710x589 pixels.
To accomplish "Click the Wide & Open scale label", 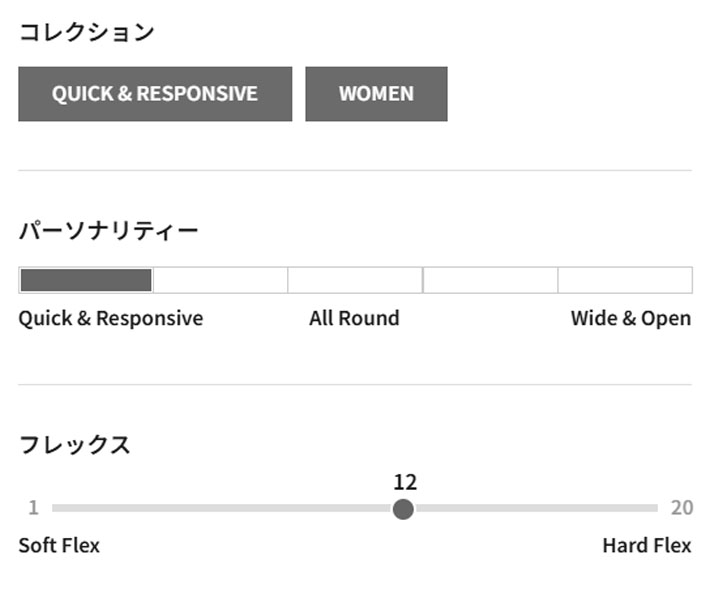I will (x=630, y=318).
